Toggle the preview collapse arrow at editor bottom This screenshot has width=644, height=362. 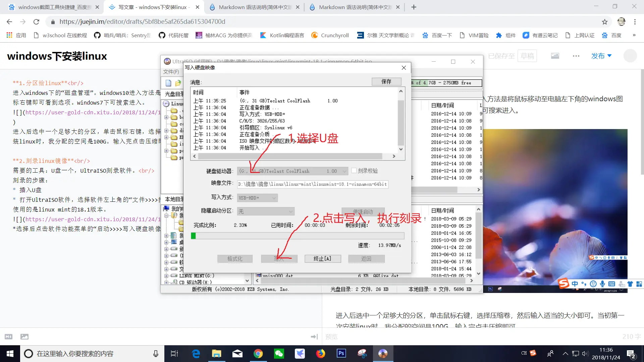[314, 337]
